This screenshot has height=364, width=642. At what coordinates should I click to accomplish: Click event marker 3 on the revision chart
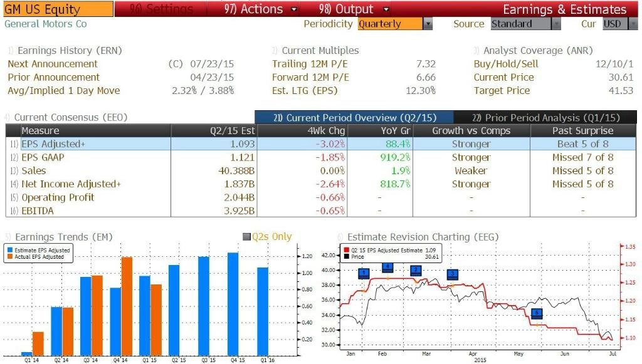(x=453, y=274)
